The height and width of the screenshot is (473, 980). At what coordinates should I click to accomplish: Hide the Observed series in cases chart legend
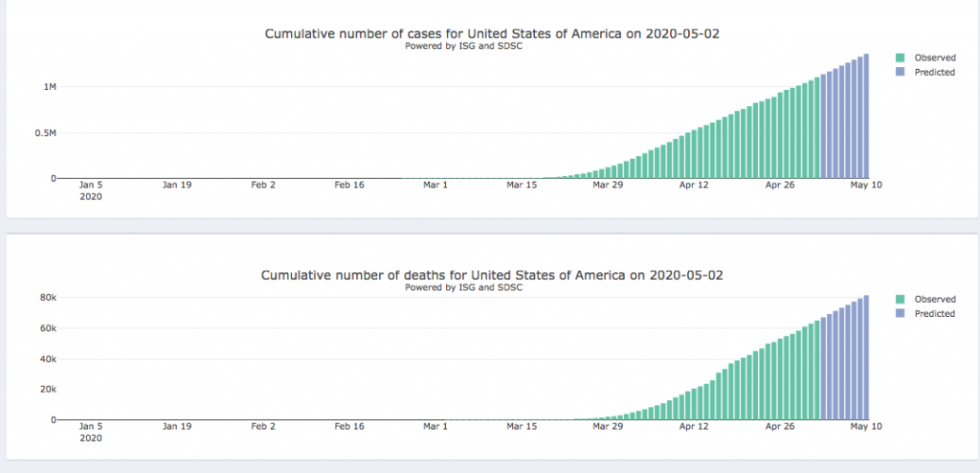click(x=934, y=57)
